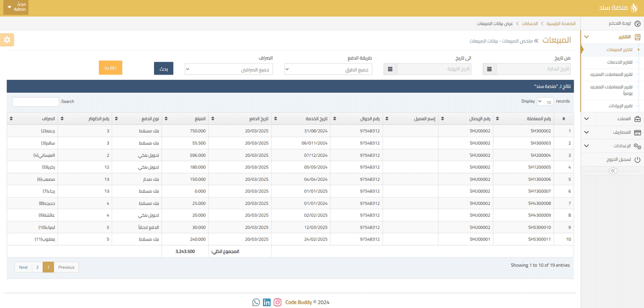
Task: Click the power icon for تسجيل الخروج
Action: click(x=638, y=159)
